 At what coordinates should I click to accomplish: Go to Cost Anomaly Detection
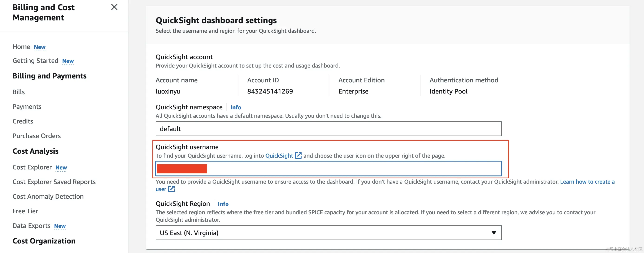pos(48,196)
